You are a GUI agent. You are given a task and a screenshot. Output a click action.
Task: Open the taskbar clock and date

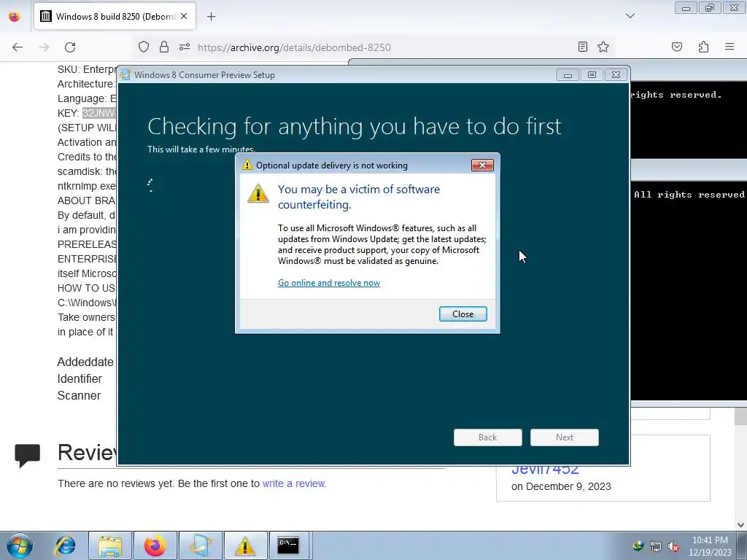pos(710,546)
